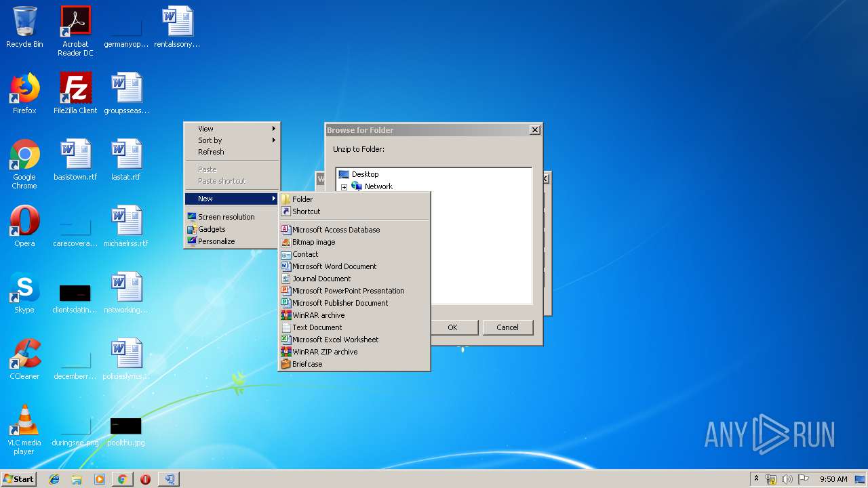Viewport: 868px width, 488px height.
Task: Select the michaelrss.rtf file icon
Action: pyautogui.click(x=126, y=226)
